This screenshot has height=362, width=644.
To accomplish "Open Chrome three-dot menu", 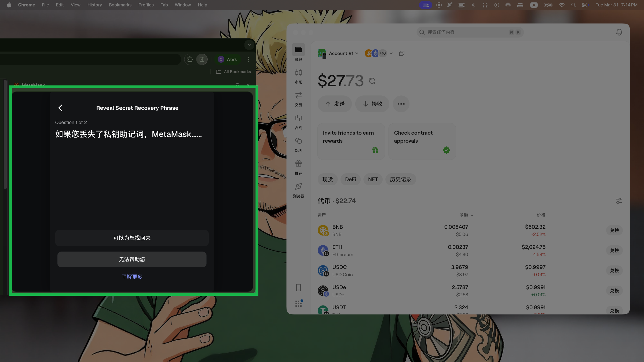I will tap(248, 59).
